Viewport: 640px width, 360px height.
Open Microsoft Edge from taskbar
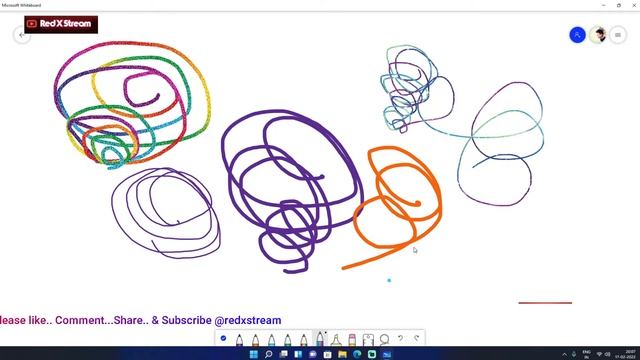click(357, 354)
